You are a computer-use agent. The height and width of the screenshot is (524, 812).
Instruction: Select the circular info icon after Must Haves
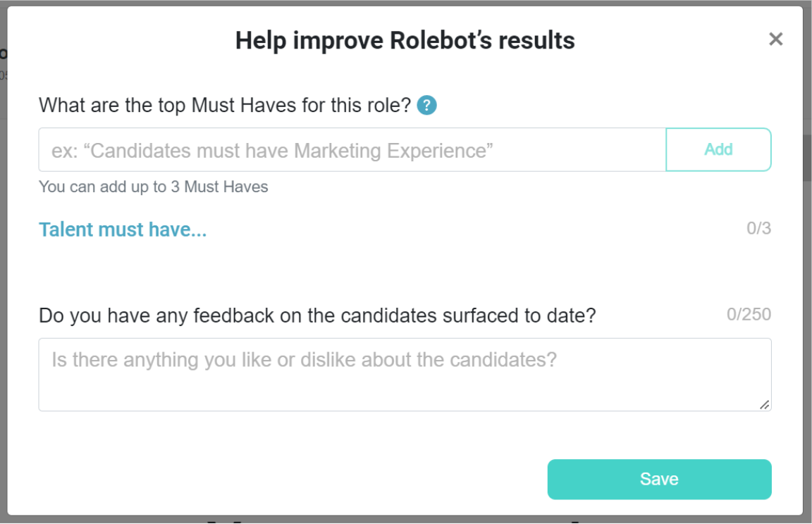pyautogui.click(x=427, y=105)
